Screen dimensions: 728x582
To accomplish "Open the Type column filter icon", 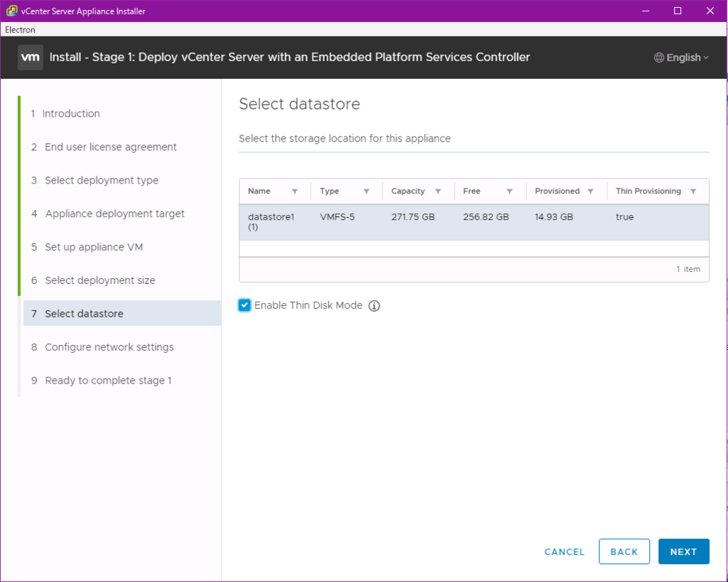I will point(366,191).
